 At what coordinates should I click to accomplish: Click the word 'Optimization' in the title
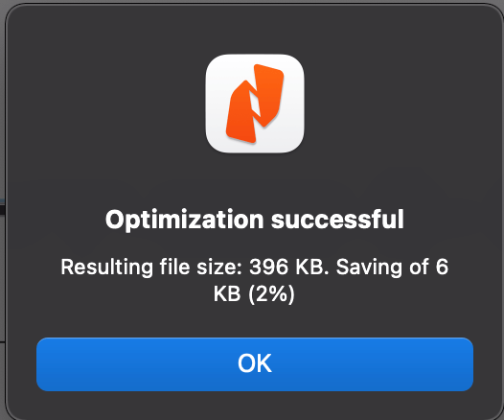(185, 220)
